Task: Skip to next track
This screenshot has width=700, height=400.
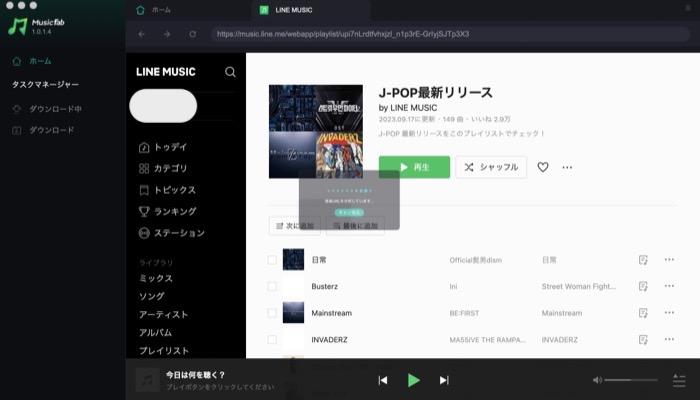Action: click(444, 380)
